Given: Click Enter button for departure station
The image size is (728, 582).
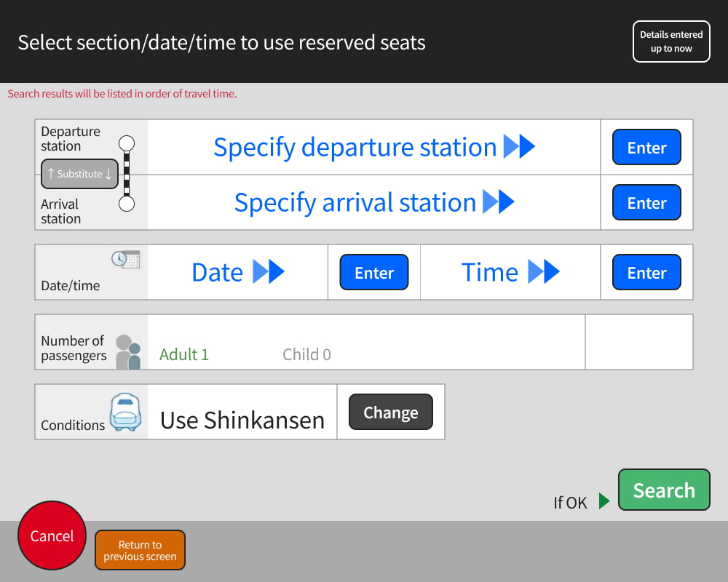Looking at the screenshot, I should 646,147.
